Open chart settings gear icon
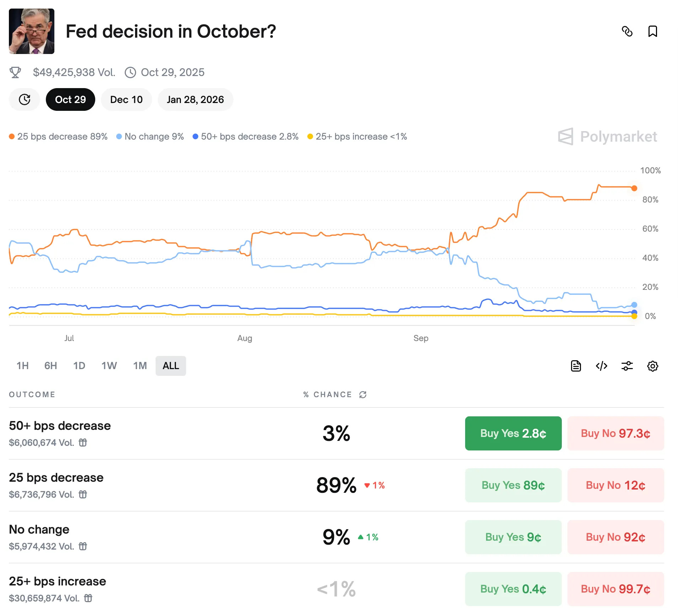This screenshot has width=678, height=616. point(652,366)
